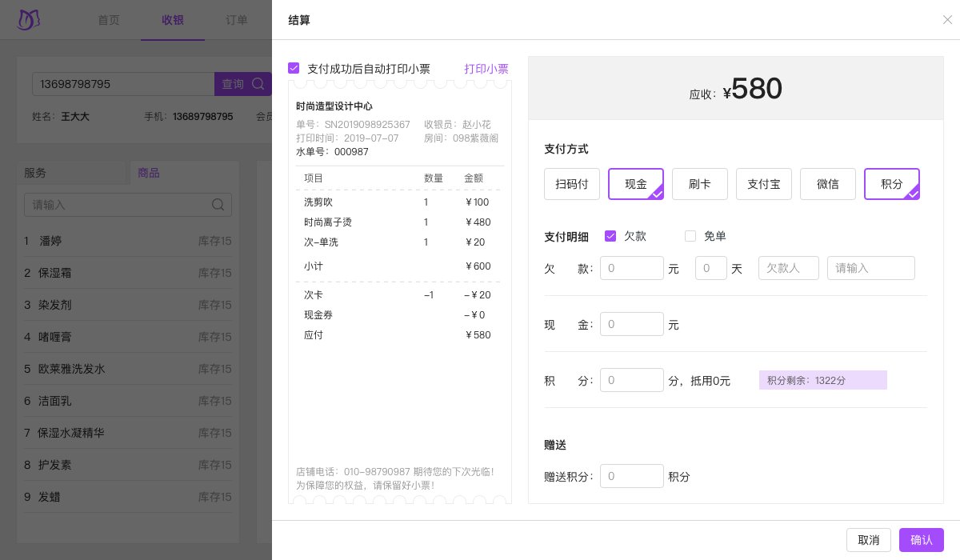Click the 确认 button to confirm payment

point(922,540)
